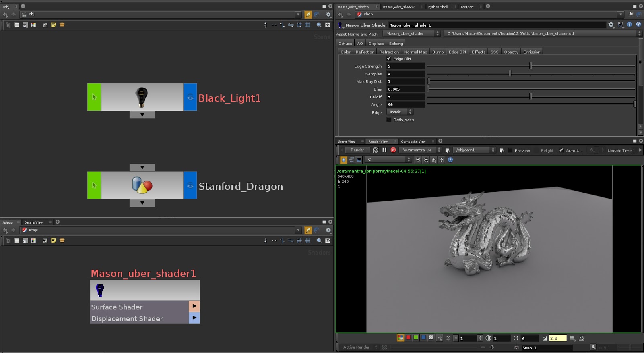Viewport: 644px width, 353px height.
Task: Add a new pane tab next to /obj
Action: point(23,6)
